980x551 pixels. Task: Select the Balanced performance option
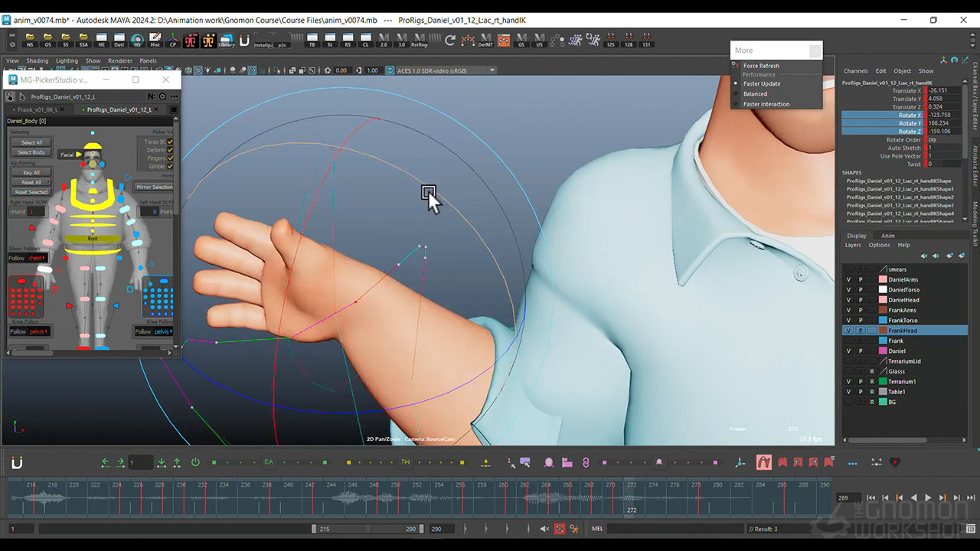755,94
